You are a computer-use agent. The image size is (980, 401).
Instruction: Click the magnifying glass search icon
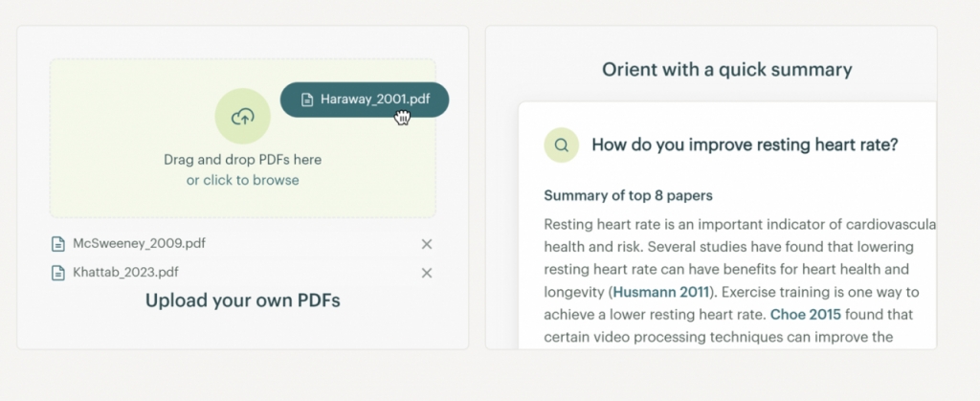tap(562, 145)
